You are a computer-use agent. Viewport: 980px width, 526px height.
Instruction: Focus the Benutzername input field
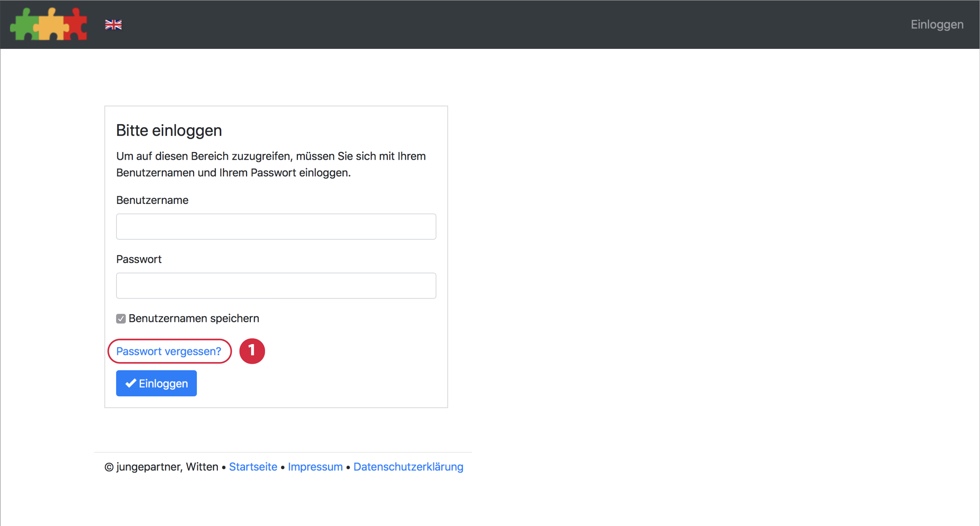click(x=276, y=226)
